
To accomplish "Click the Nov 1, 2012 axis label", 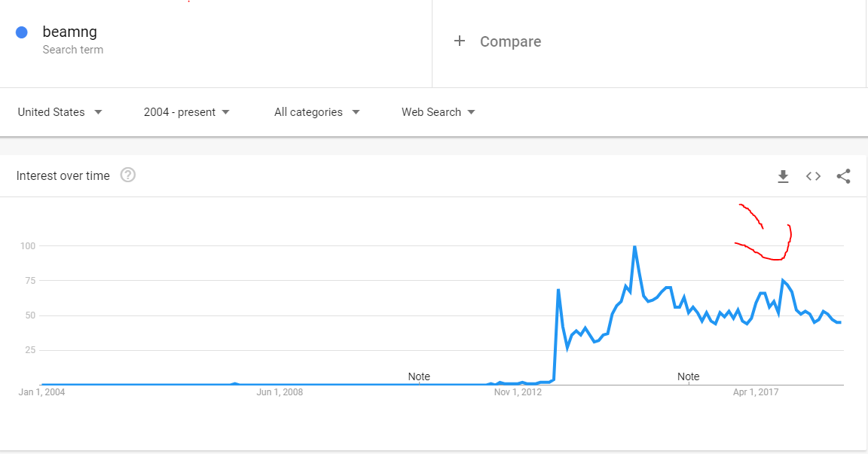I will pos(518,392).
